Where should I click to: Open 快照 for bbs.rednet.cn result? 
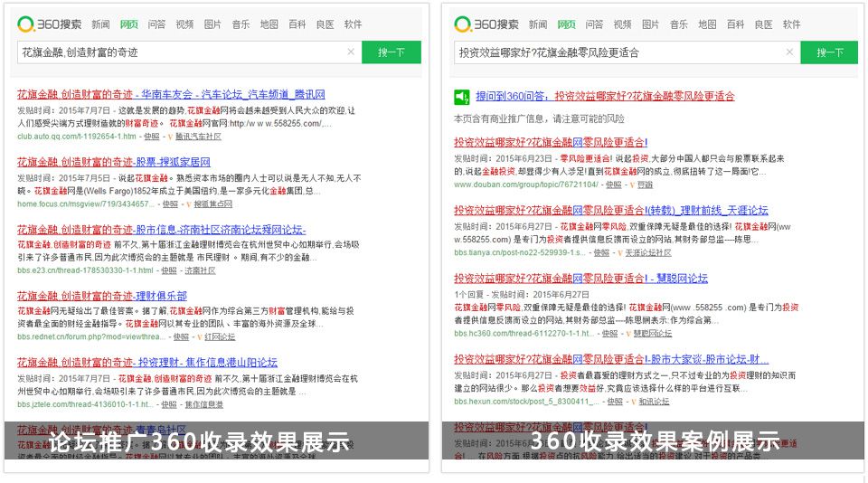[x=181, y=336]
